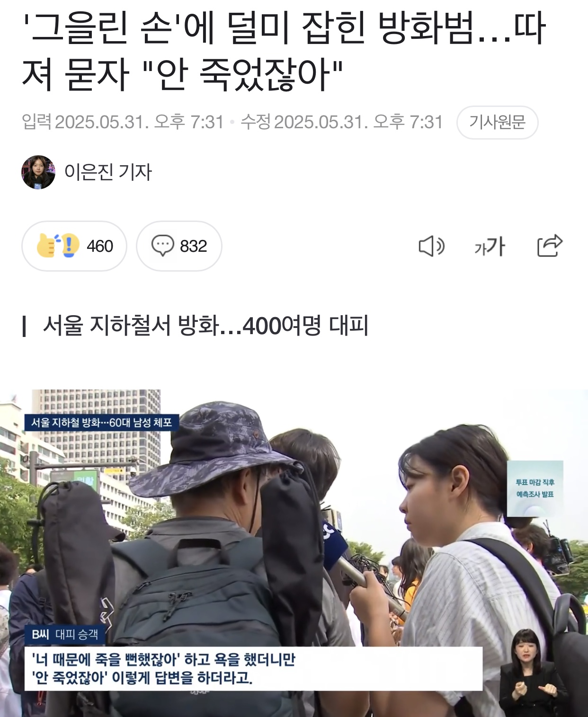Open the 이은진 기자 reporter page link
This screenshot has width=588, height=717.
pyautogui.click(x=108, y=172)
